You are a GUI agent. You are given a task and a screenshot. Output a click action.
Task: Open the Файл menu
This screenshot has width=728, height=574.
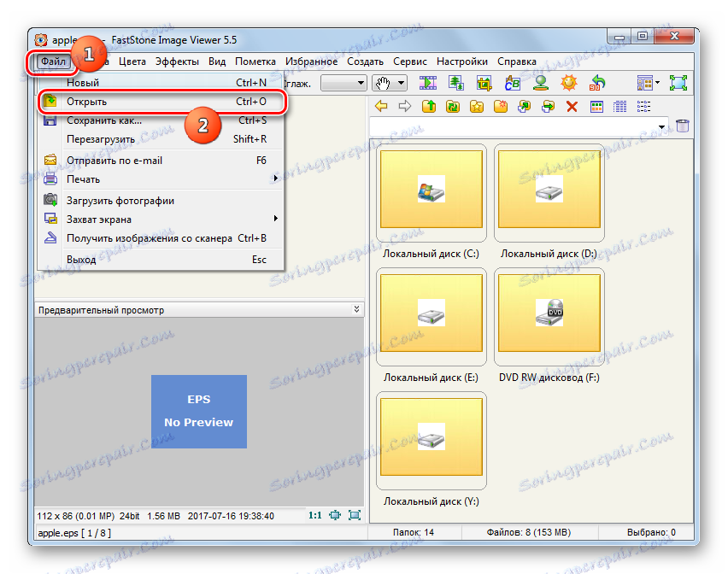pos(53,61)
